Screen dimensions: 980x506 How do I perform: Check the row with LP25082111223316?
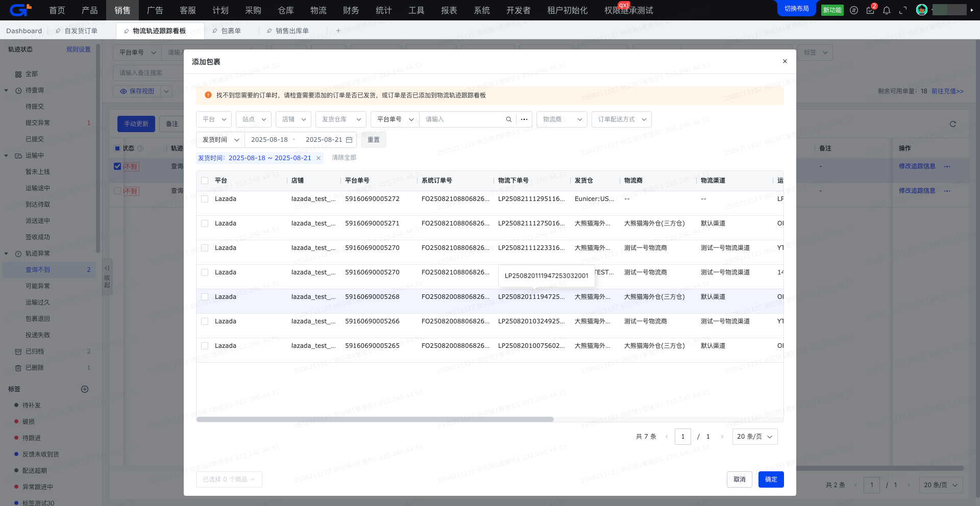205,248
